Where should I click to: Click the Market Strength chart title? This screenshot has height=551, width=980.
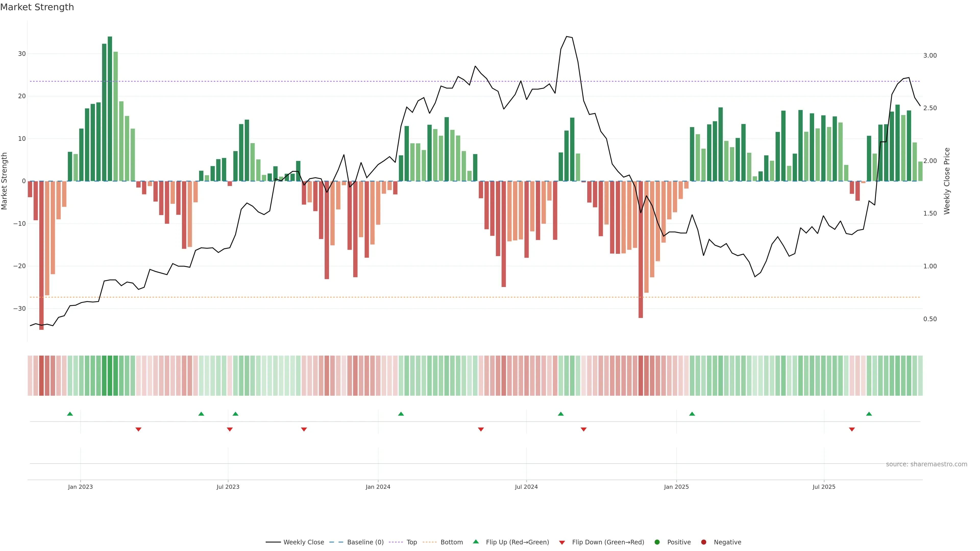coord(37,7)
